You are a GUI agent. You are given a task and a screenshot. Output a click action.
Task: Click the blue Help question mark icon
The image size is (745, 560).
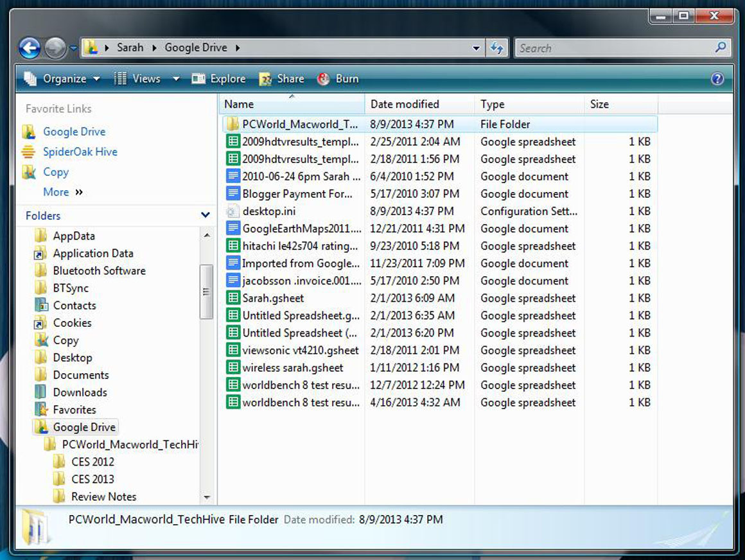click(x=717, y=79)
